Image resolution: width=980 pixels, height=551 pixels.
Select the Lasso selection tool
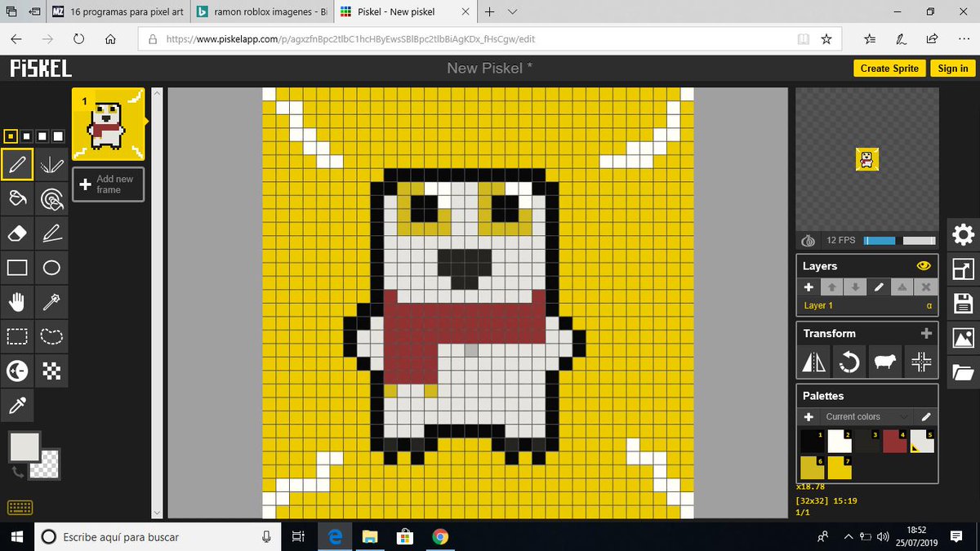(51, 336)
